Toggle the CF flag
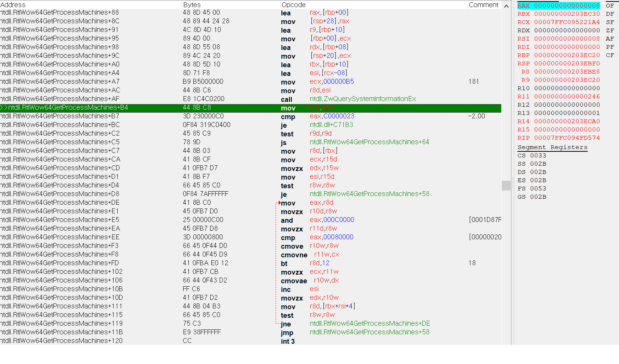The image size is (619, 364). tap(610, 55)
